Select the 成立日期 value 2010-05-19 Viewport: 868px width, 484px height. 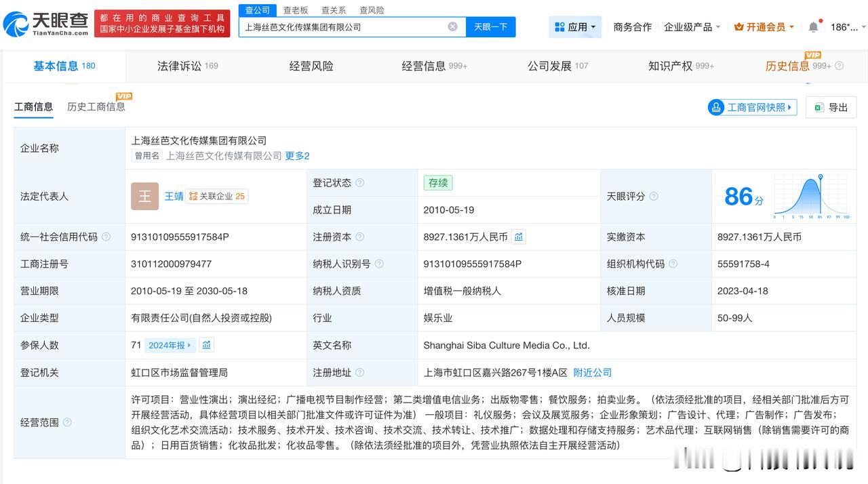pos(448,209)
